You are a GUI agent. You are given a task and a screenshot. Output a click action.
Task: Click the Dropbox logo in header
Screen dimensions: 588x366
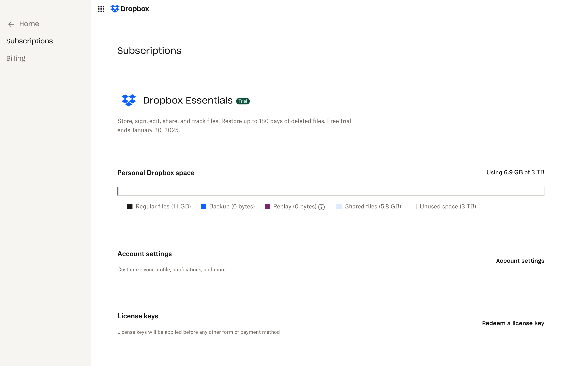[130, 9]
